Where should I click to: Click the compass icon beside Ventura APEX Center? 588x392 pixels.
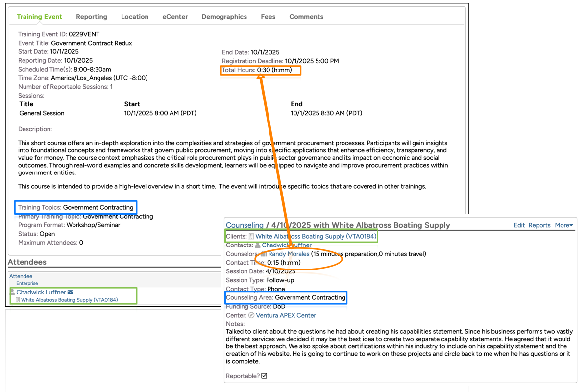tap(251, 315)
